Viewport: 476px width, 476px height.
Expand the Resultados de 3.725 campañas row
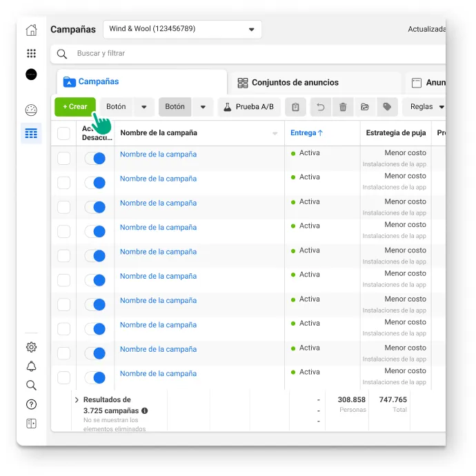tap(77, 400)
